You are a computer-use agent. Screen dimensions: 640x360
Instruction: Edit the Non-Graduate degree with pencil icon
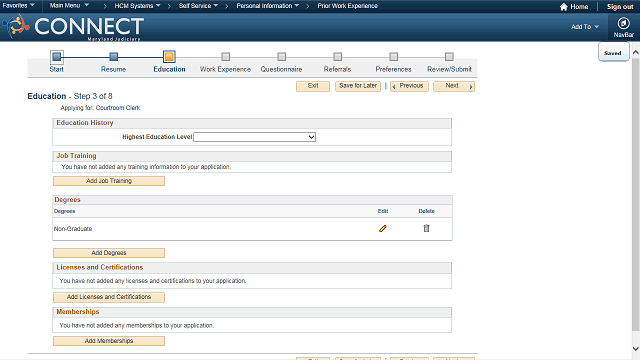[x=382, y=229]
